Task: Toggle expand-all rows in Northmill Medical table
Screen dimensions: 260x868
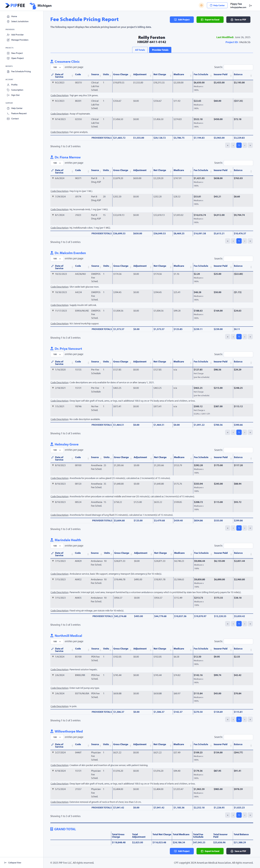Action: [x=52, y=649]
